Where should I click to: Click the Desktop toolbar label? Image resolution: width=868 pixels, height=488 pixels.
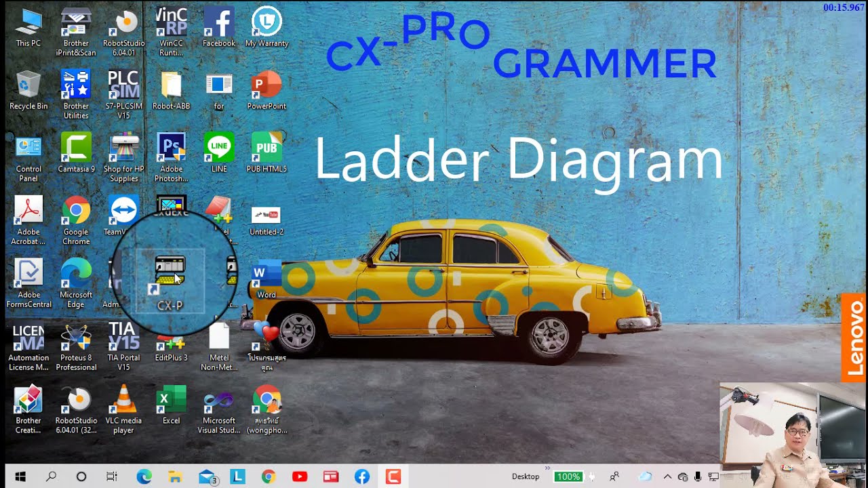[x=526, y=476]
